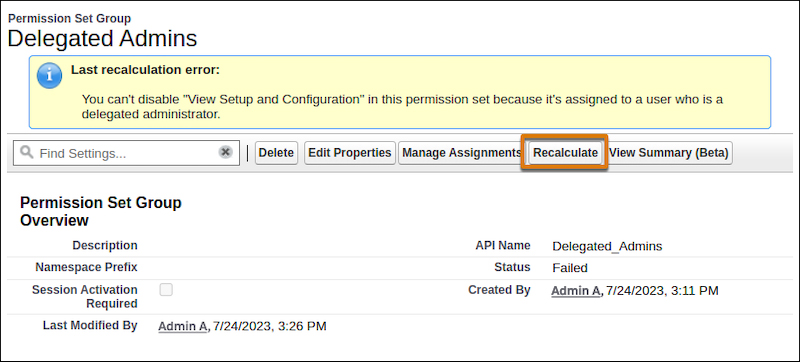Click the Delegated Admins page title

[102, 39]
